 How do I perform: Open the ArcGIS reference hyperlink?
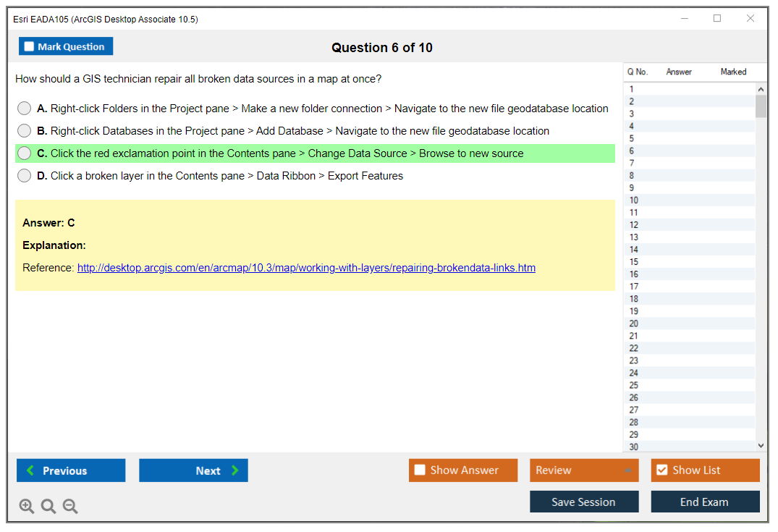coord(306,268)
